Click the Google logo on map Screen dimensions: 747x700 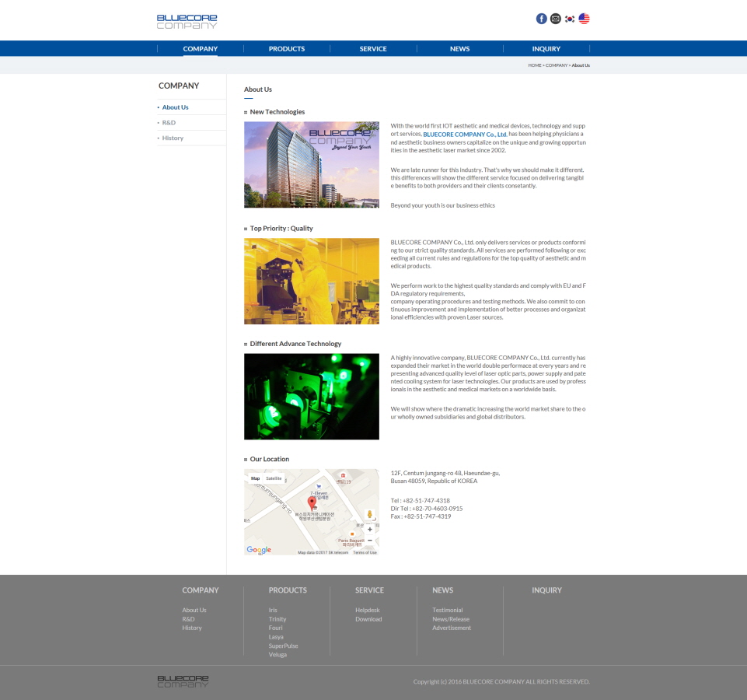point(259,549)
